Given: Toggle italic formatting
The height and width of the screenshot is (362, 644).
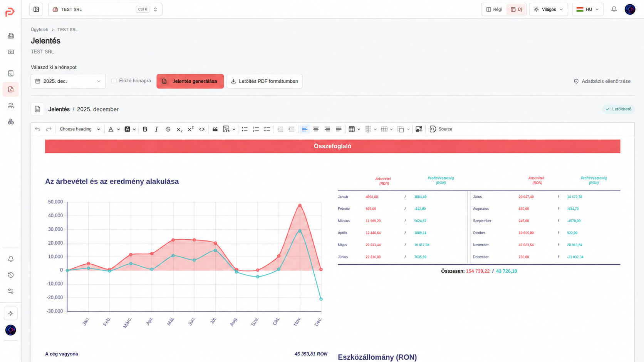Looking at the screenshot, I should [156, 129].
